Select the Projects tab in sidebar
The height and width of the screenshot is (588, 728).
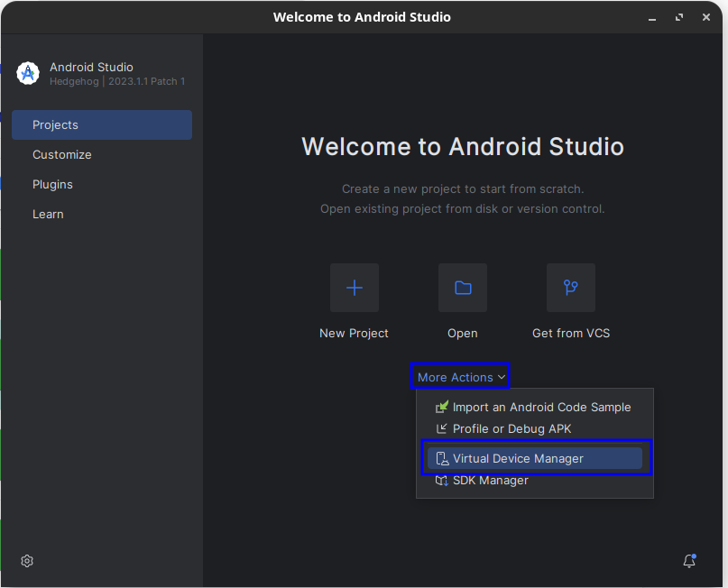tap(101, 124)
